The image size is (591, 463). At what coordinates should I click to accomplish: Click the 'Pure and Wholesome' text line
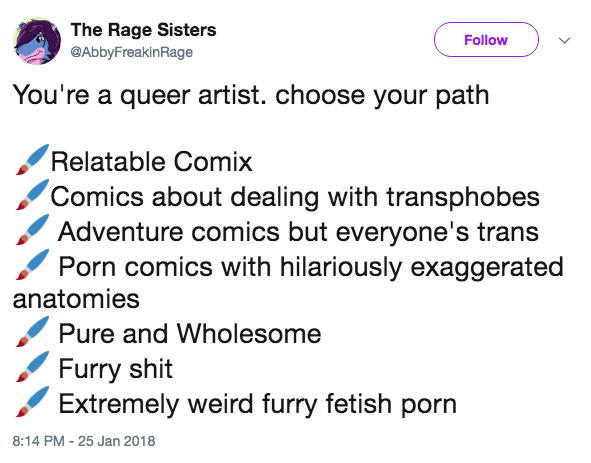[190, 334]
